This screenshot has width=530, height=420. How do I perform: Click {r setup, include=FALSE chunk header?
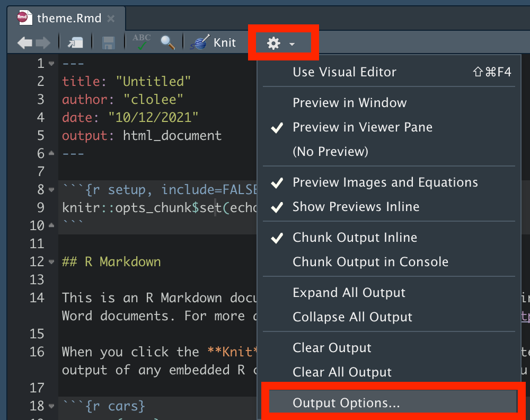click(159, 190)
